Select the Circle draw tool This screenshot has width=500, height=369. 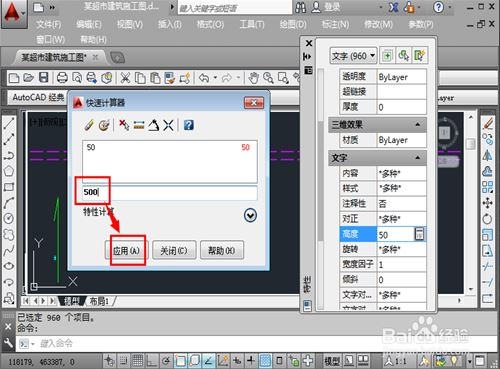tap(9, 218)
